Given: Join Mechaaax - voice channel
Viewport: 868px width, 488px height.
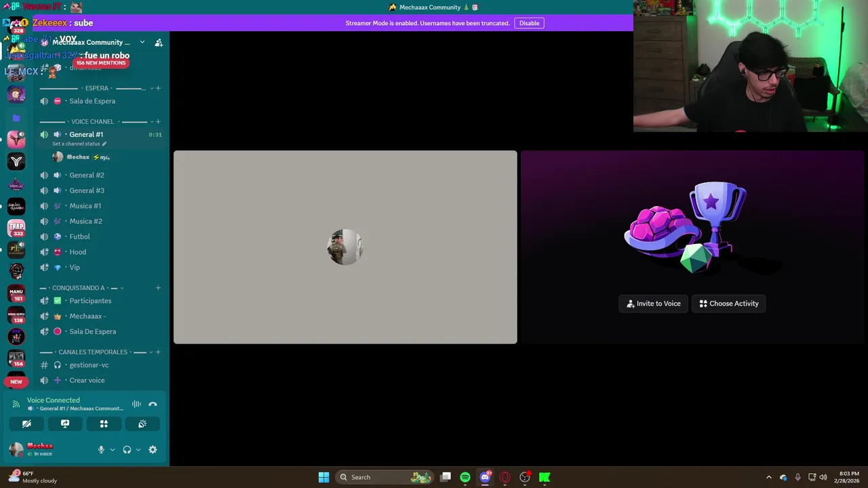Looking at the screenshot, I should (x=100, y=316).
